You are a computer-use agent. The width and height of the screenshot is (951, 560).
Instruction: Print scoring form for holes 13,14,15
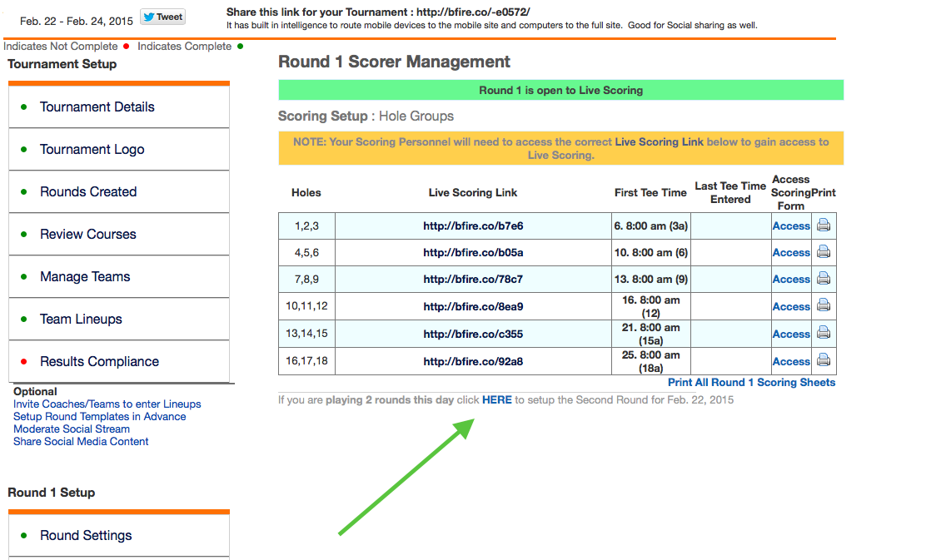pos(823,333)
